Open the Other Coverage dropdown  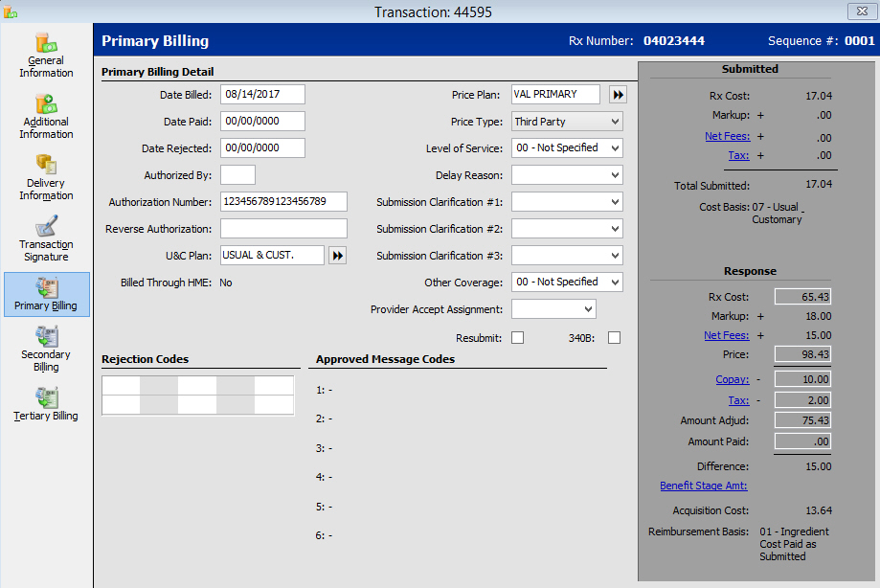click(x=613, y=282)
